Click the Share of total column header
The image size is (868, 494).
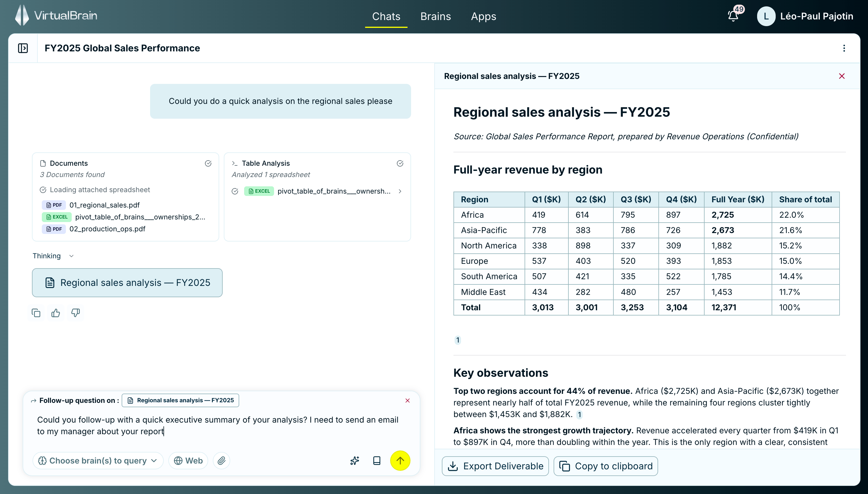point(805,199)
